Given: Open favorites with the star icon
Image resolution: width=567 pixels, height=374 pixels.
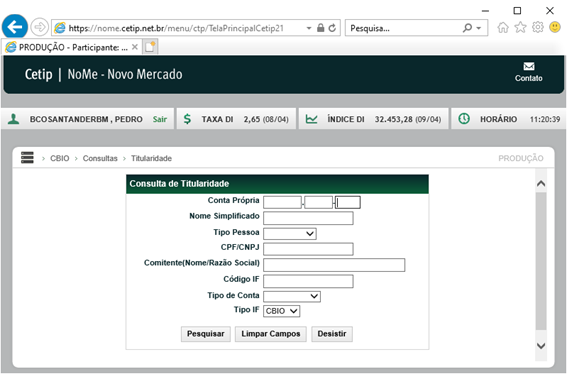Looking at the screenshot, I should pos(520,27).
